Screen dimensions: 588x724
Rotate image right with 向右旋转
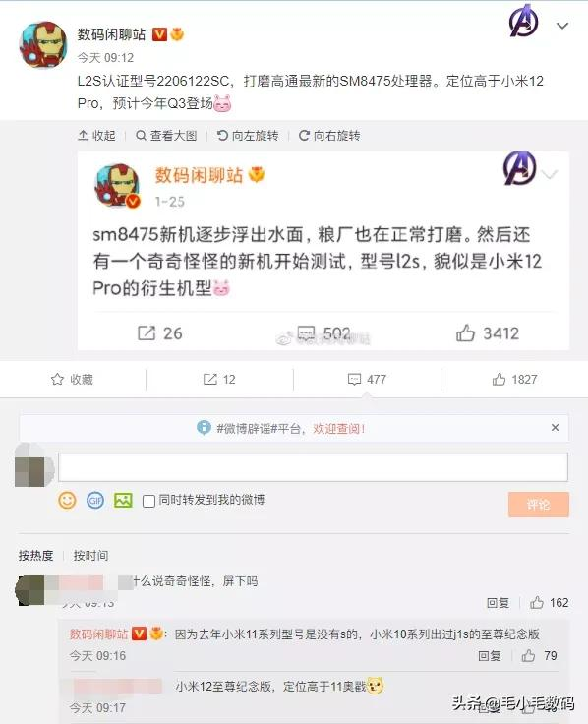pos(329,136)
